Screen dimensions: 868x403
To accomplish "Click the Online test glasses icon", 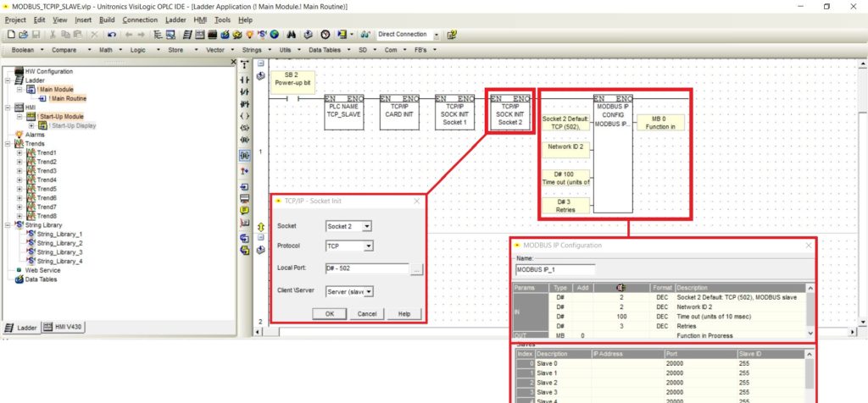I will click(x=365, y=34).
